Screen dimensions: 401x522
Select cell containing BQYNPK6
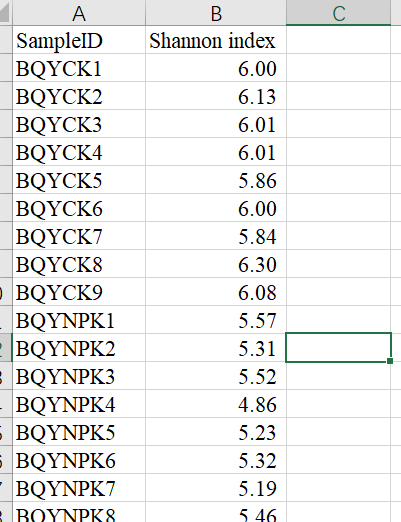tap(79, 460)
